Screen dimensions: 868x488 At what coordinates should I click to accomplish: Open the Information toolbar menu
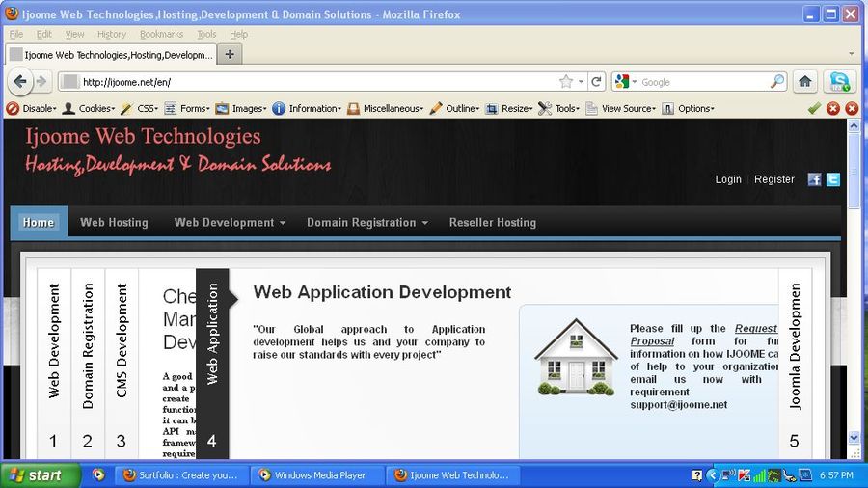[307, 108]
